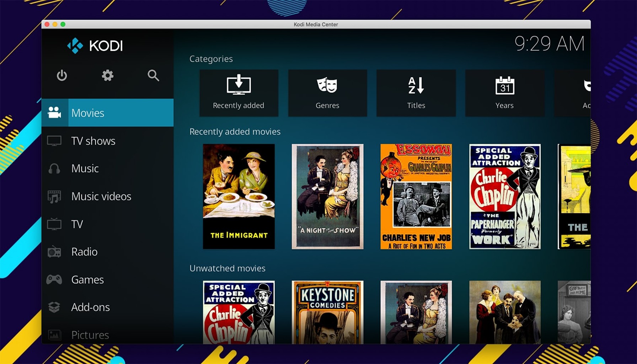Open the Keystone Comedies poster
Screen dimensions: 637x364
pos(327,312)
